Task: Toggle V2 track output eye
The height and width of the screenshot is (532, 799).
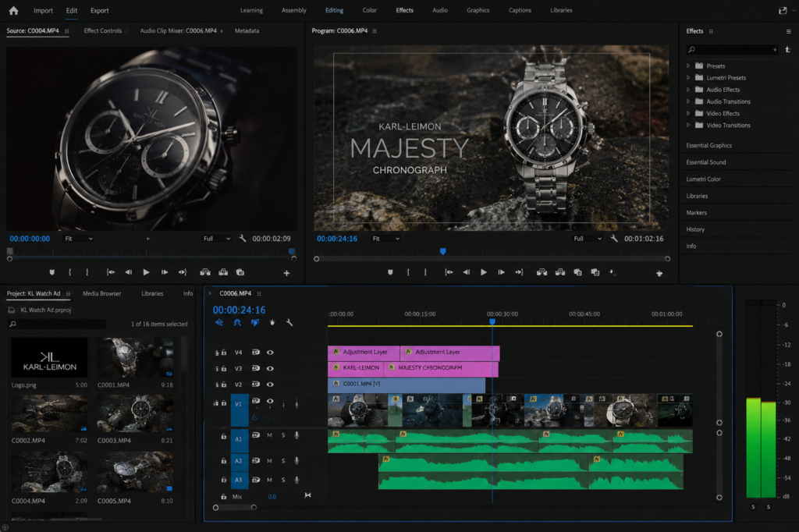Action: tap(270, 385)
